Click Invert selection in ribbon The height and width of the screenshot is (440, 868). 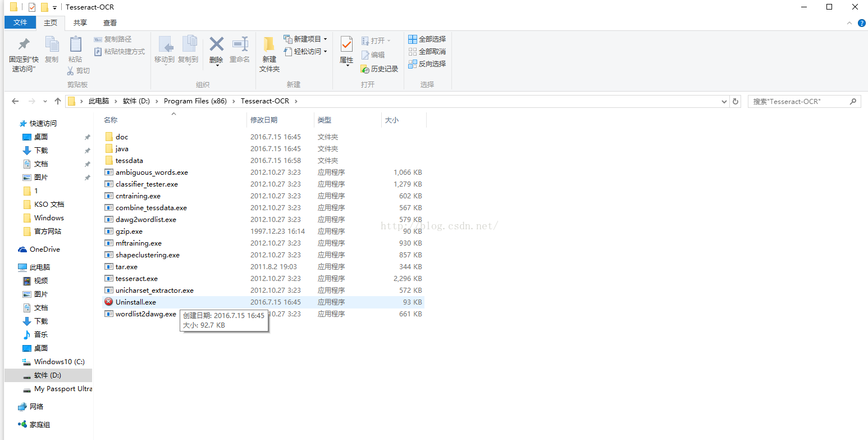(x=427, y=64)
